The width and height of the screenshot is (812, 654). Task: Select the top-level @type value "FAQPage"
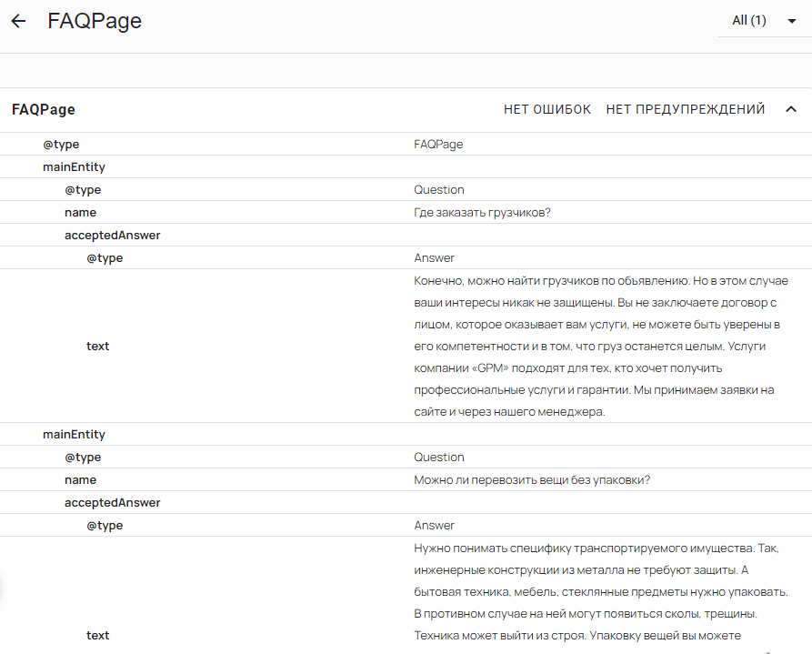point(438,144)
